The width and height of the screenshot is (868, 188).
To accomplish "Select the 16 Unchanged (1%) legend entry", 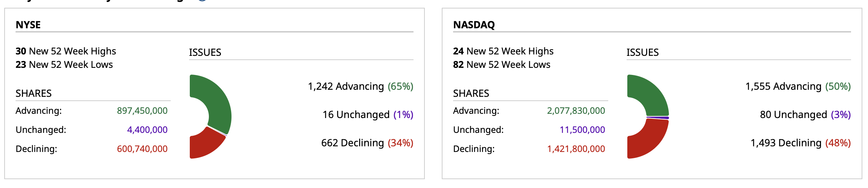I will coord(368,115).
